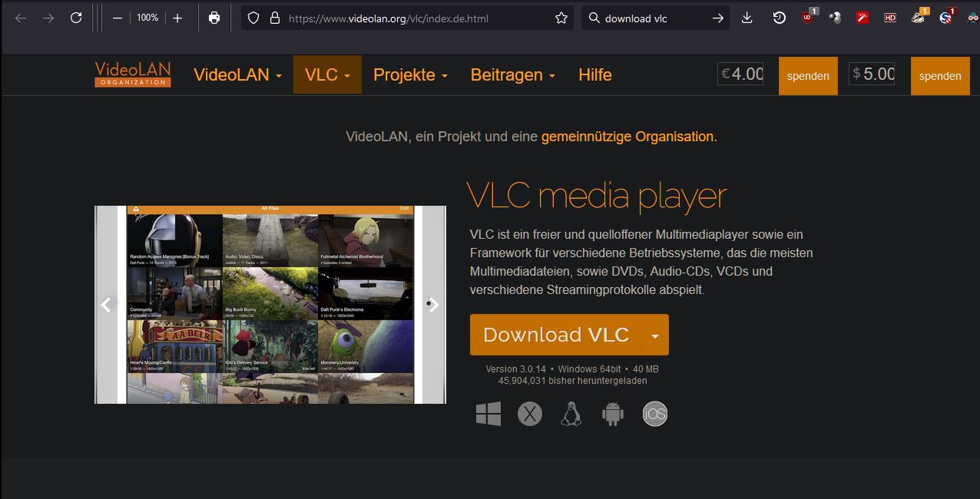This screenshot has height=499, width=980.
Task: Advance the screenshot carousel to next slide
Action: point(434,305)
